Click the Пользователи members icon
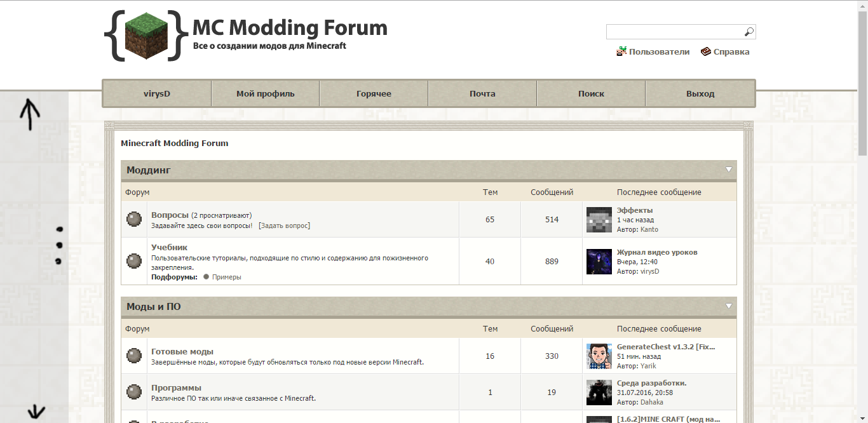The height and width of the screenshot is (423, 868). click(x=622, y=51)
